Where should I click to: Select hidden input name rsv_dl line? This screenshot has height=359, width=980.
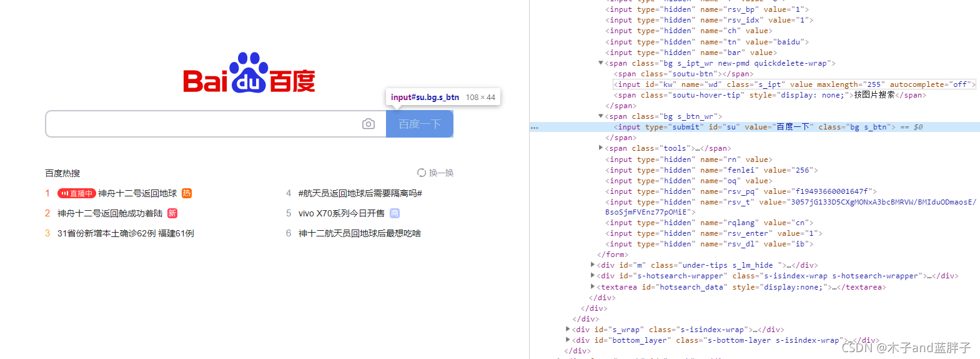(x=710, y=244)
